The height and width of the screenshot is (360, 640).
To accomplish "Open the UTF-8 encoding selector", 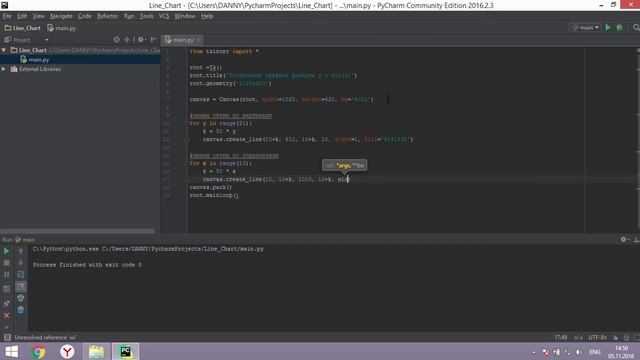I will (598, 338).
